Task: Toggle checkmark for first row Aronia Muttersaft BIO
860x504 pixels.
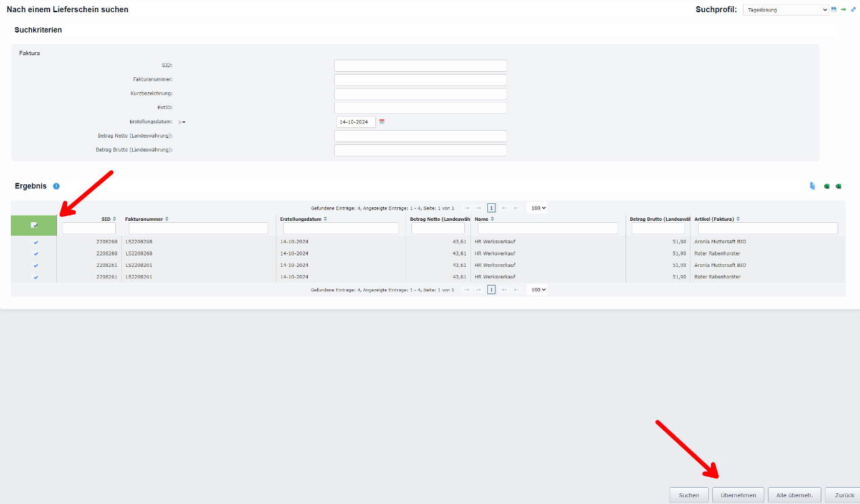Action: pyautogui.click(x=36, y=242)
